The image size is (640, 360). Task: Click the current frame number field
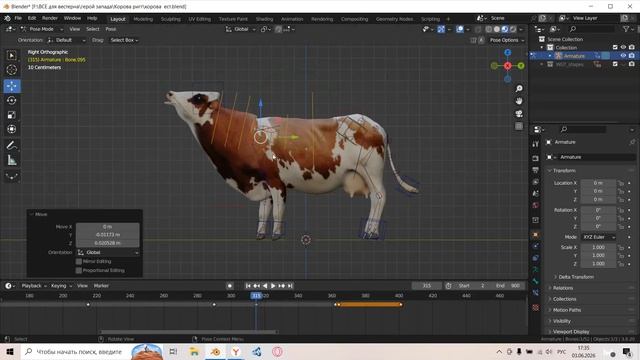427,286
